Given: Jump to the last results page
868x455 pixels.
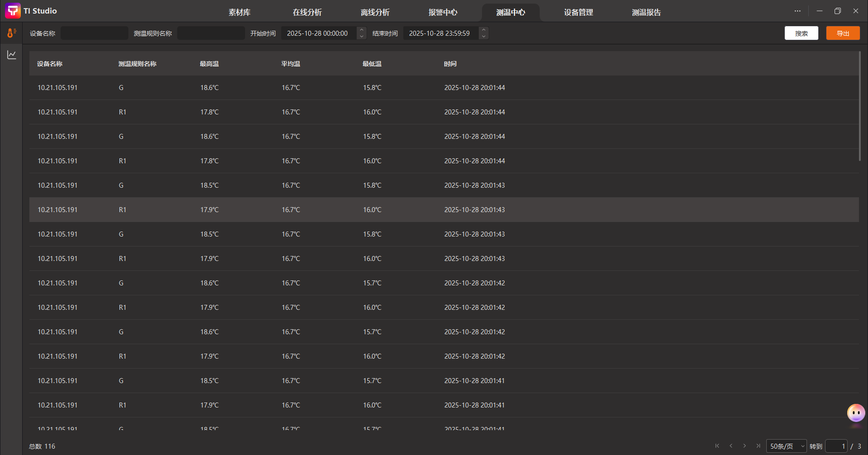Looking at the screenshot, I should coord(758,446).
